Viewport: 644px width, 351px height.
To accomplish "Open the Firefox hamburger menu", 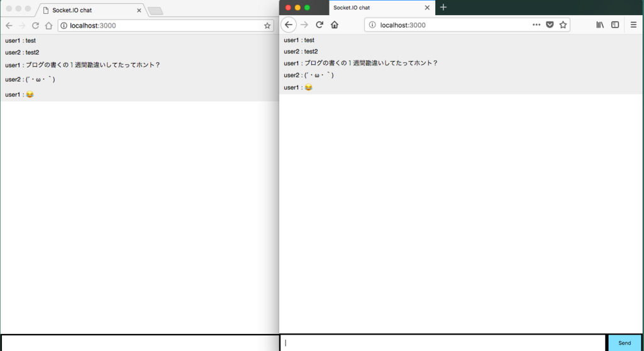I will [633, 25].
